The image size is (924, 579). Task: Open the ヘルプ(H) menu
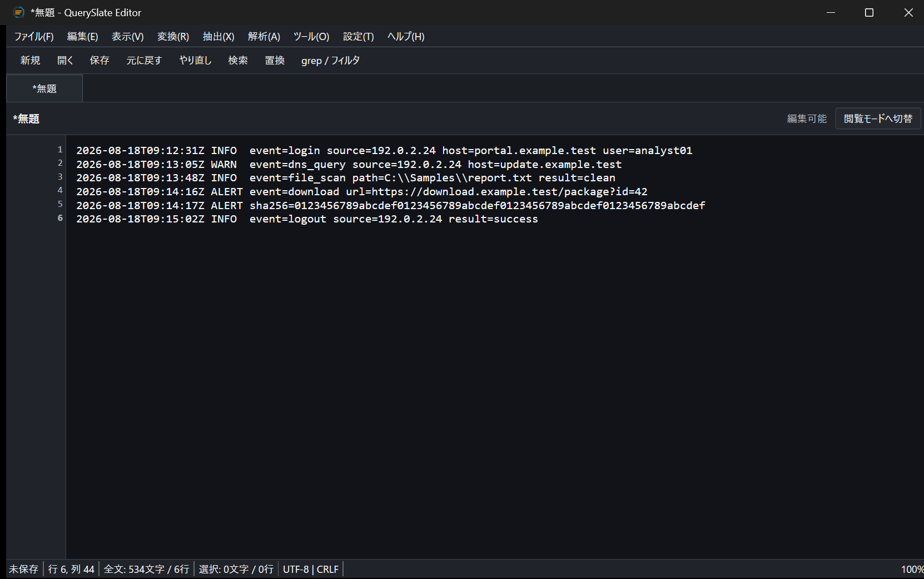[406, 37]
